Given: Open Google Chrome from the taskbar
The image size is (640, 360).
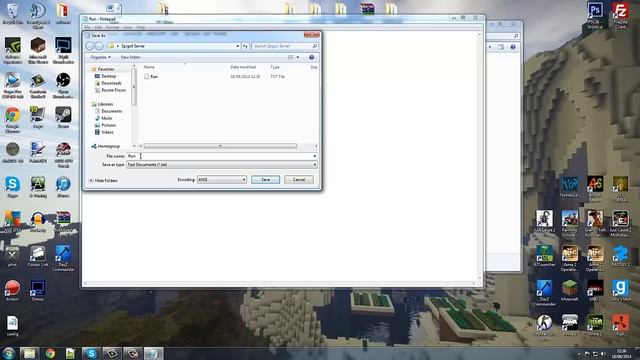Looking at the screenshot, I should pos(51,353).
